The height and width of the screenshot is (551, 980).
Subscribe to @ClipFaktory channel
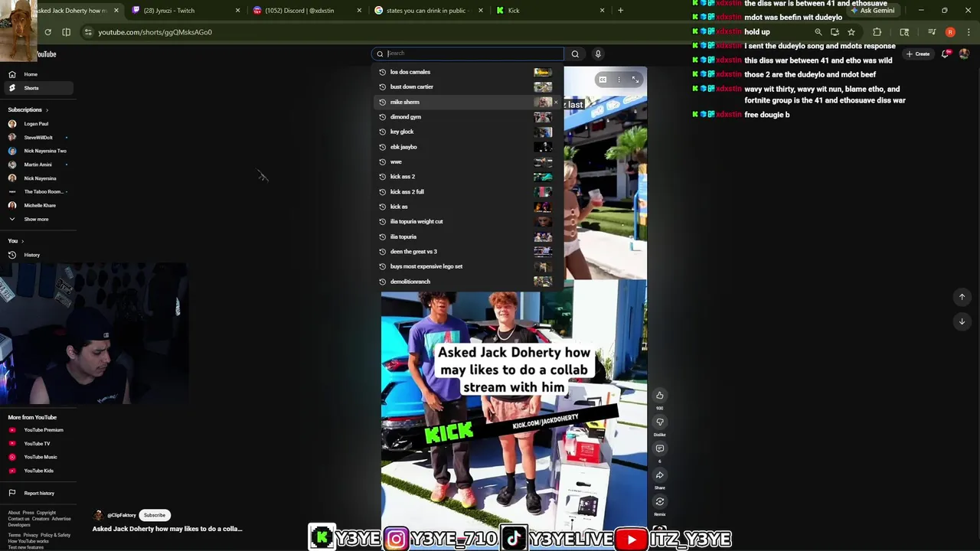[154, 515]
